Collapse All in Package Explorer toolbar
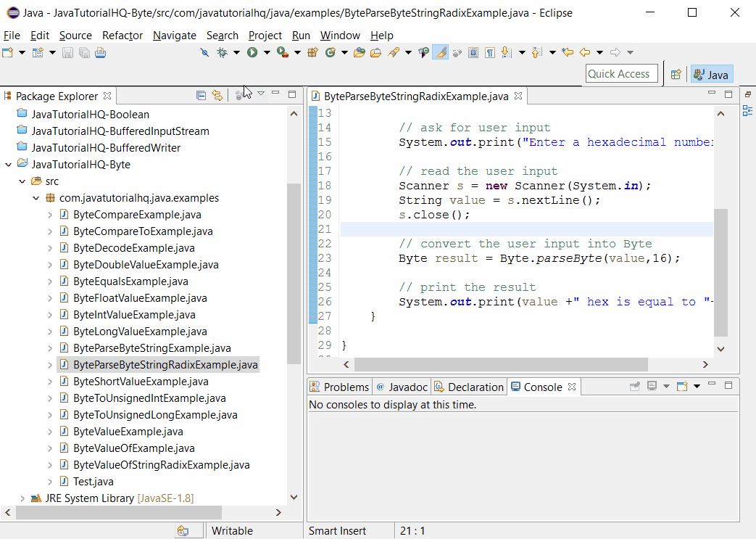 (200, 95)
